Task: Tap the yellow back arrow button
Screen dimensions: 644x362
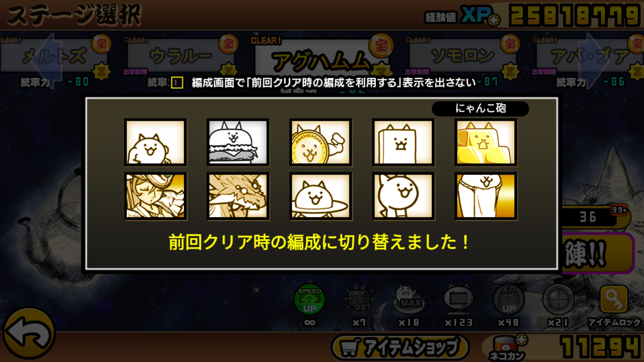Action: (x=29, y=334)
